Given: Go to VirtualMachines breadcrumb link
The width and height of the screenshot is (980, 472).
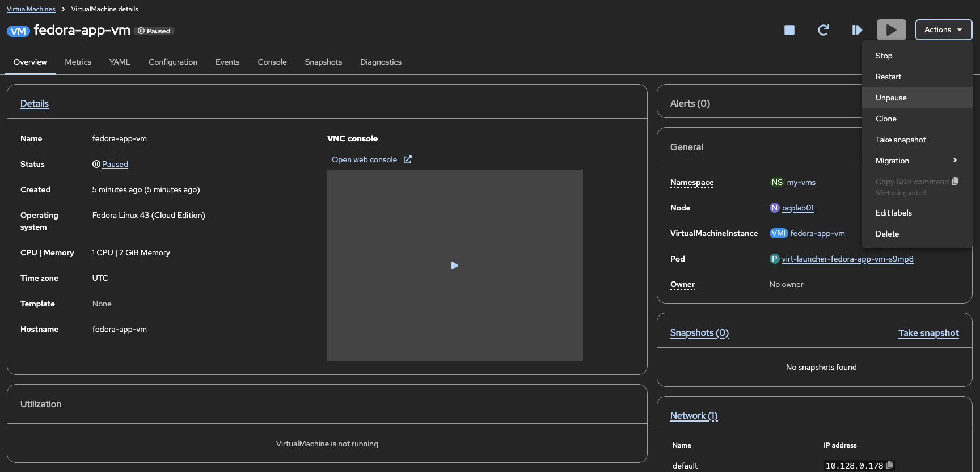Looking at the screenshot, I should (31, 9).
